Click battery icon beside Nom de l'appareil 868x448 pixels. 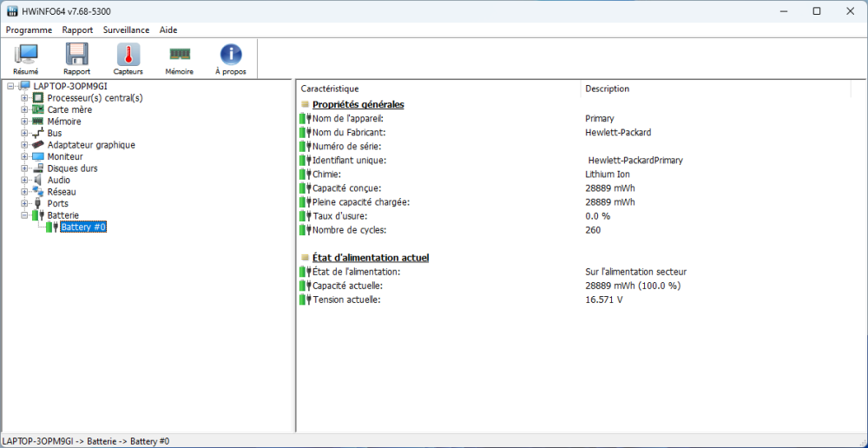(x=306, y=118)
